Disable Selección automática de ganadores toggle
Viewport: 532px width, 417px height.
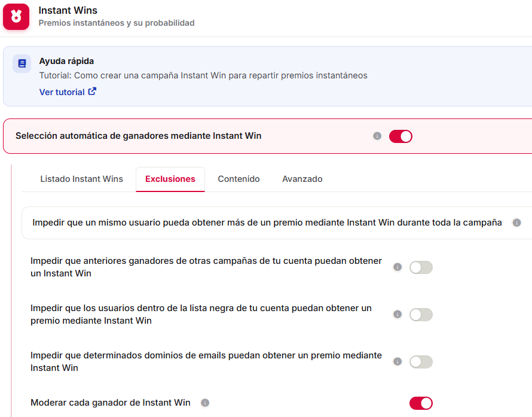(x=400, y=136)
